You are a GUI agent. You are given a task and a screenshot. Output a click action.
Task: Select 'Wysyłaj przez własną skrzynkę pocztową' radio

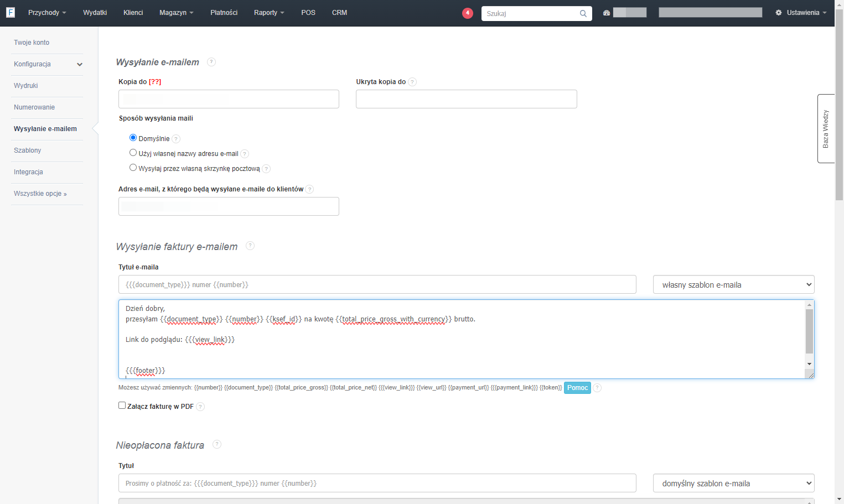tap(133, 168)
